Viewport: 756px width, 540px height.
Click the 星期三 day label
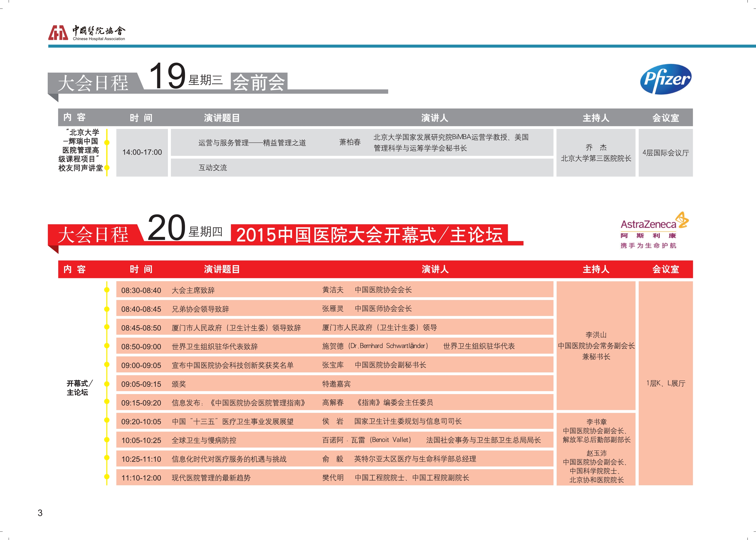(205, 80)
